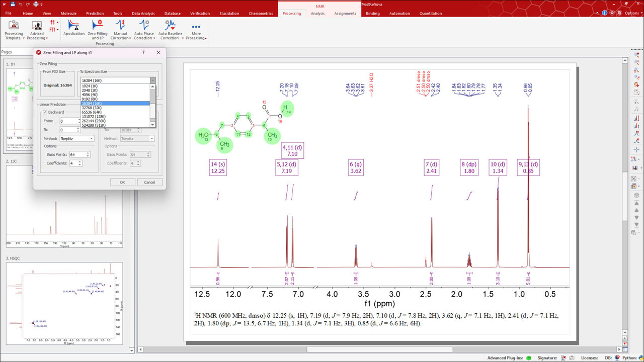Click the help question mark in the dialog

(143, 52)
